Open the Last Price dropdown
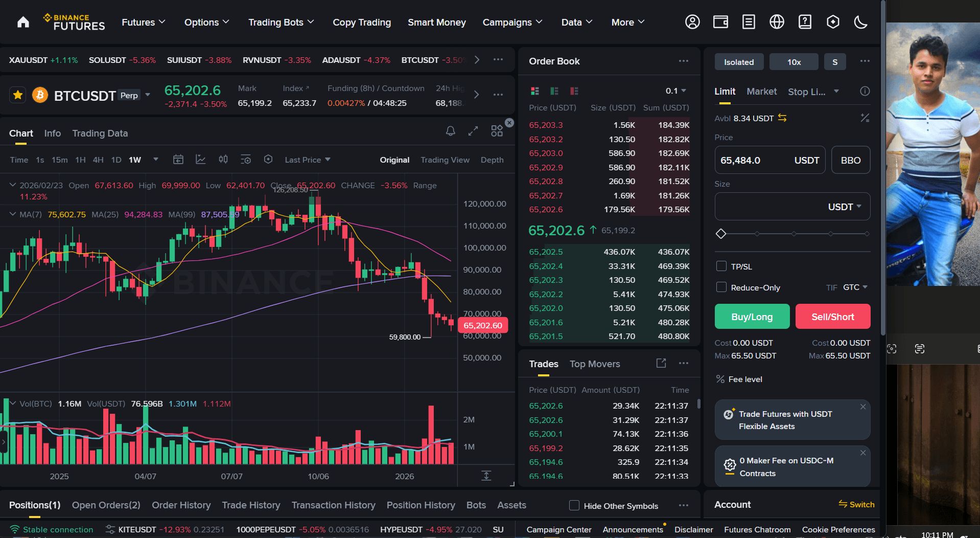 [307, 159]
